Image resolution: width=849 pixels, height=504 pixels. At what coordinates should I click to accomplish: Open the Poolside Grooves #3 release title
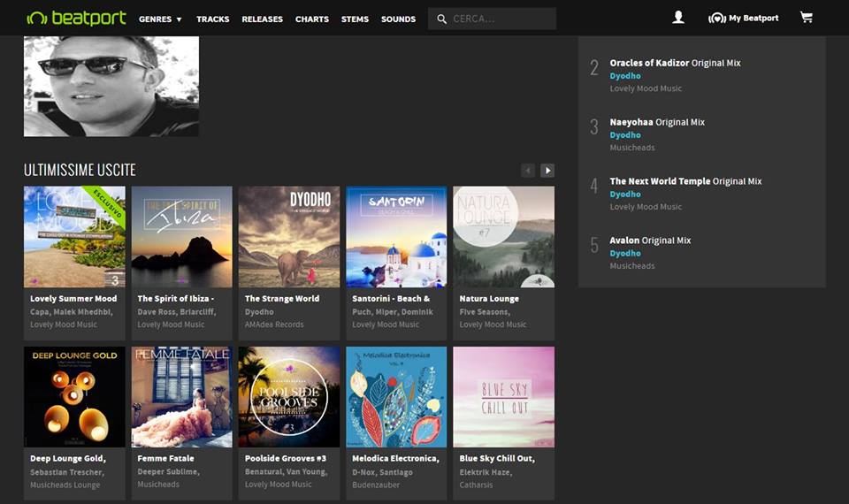(x=286, y=459)
